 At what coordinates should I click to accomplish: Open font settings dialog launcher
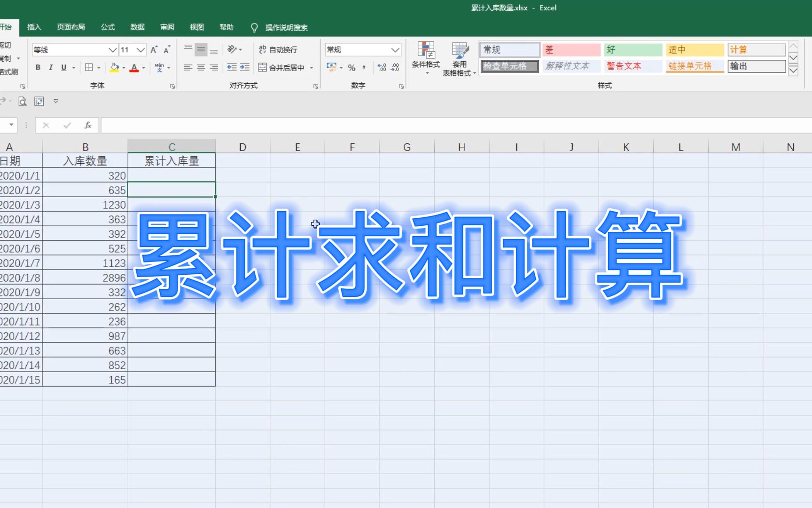click(x=172, y=86)
